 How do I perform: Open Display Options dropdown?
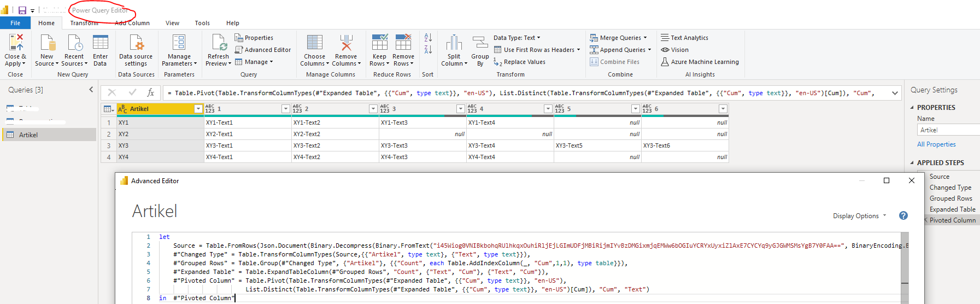[859, 216]
